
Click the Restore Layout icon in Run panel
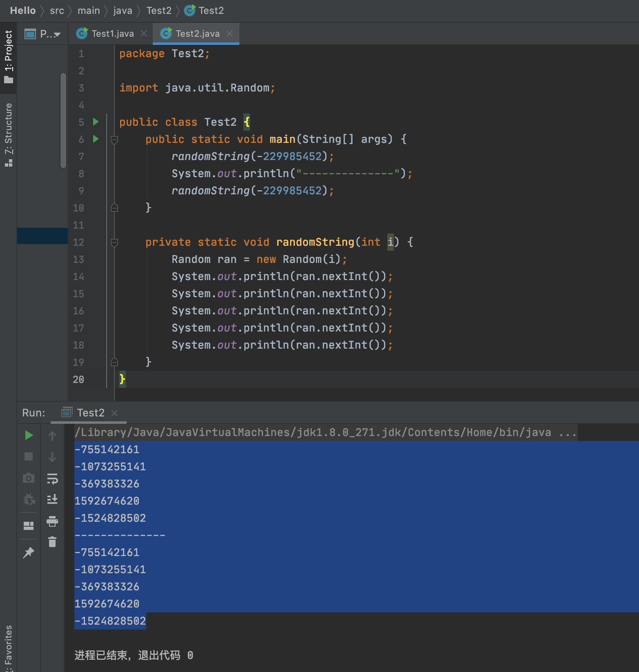coord(29,526)
